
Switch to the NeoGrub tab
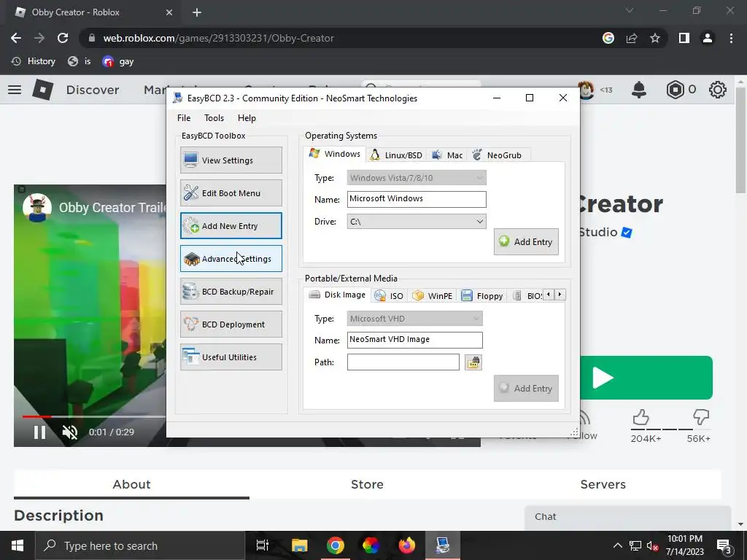point(497,155)
